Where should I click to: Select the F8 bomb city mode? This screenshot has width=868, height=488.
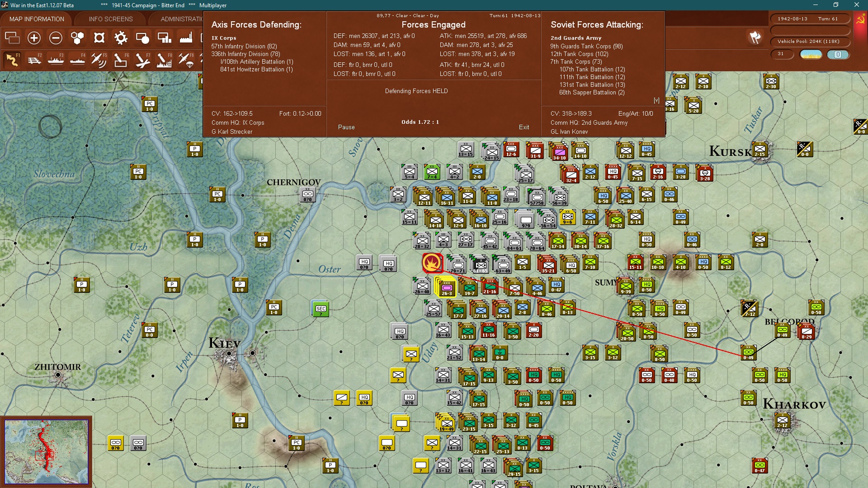(164, 60)
